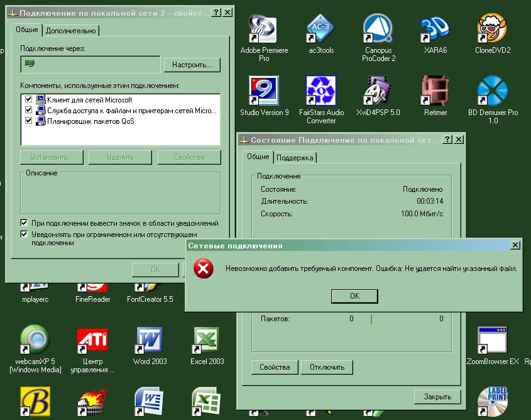Select the Label Print disc icon

[493, 401]
